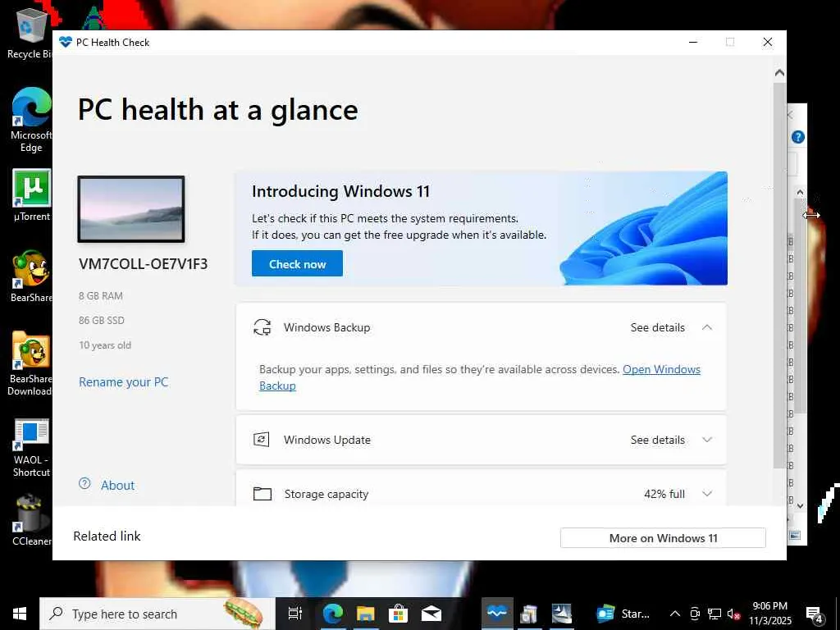The image size is (840, 630).
Task: Open File Explorer from the taskbar
Action: 365,614
